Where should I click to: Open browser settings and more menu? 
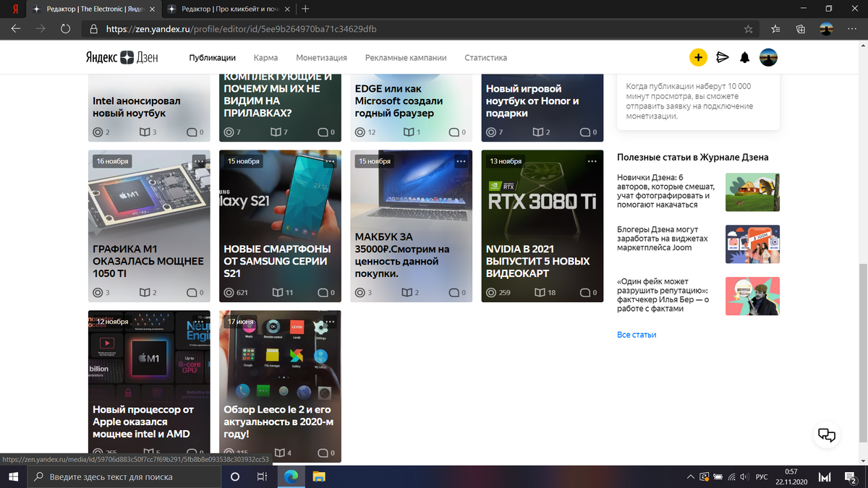click(852, 30)
